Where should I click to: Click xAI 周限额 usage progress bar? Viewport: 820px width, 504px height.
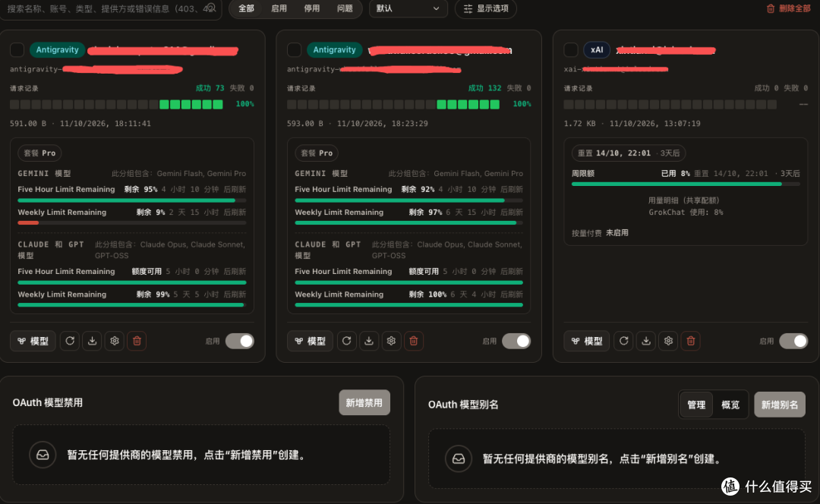686,184
